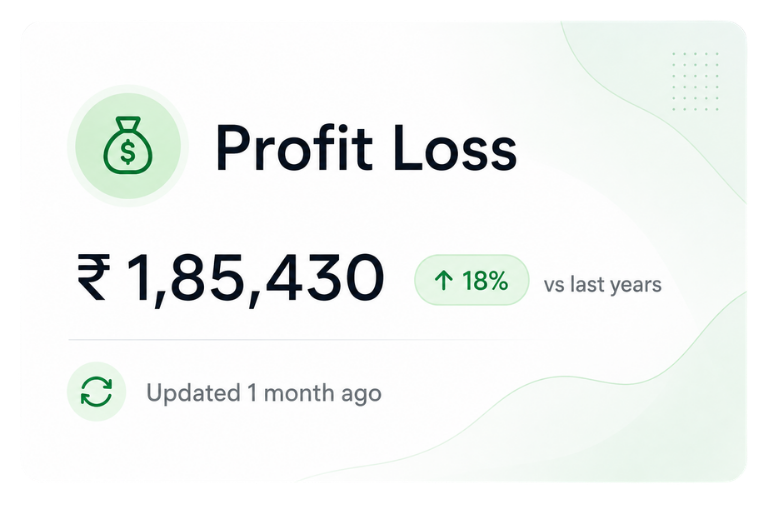Click the vs last years label
The height and width of the screenshot is (512, 768).
(x=602, y=284)
